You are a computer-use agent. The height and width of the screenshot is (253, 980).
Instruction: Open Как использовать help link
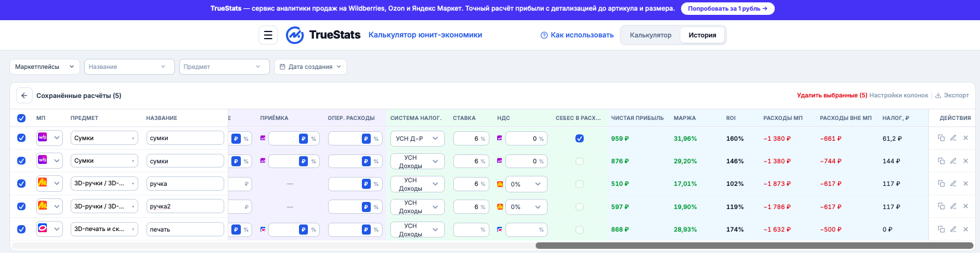(x=577, y=35)
